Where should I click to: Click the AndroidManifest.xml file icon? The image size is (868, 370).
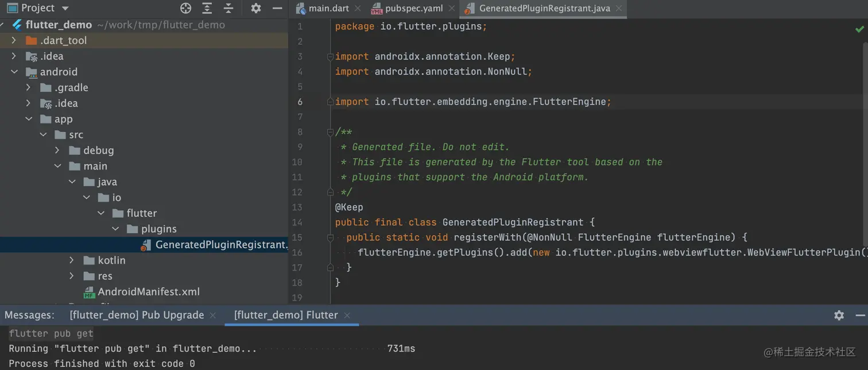(x=89, y=292)
